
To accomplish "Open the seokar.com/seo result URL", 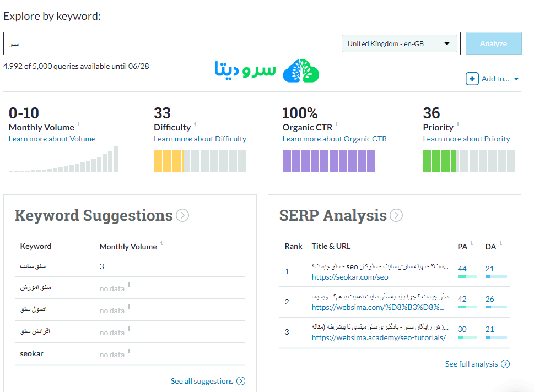I will click(350, 277).
